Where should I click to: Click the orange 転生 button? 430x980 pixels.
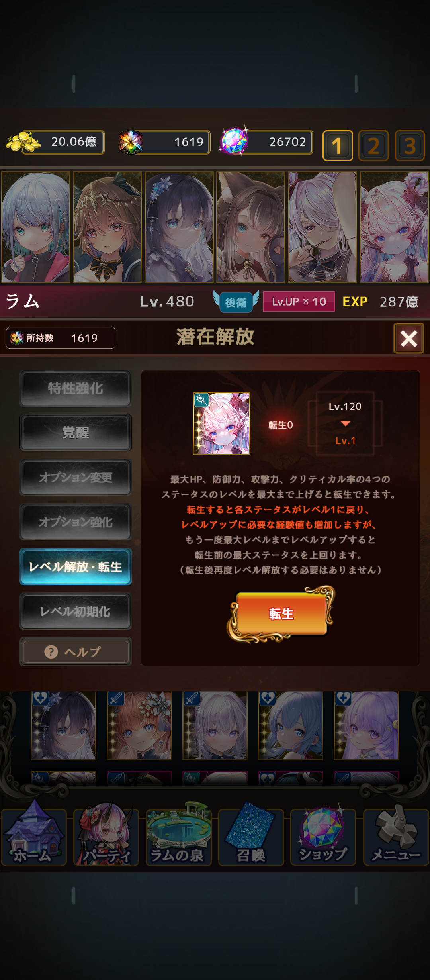[281, 613]
